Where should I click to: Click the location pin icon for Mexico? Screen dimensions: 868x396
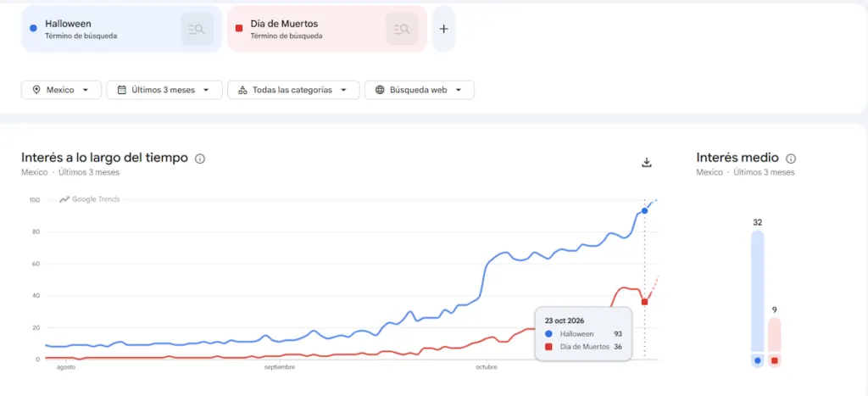tap(36, 90)
